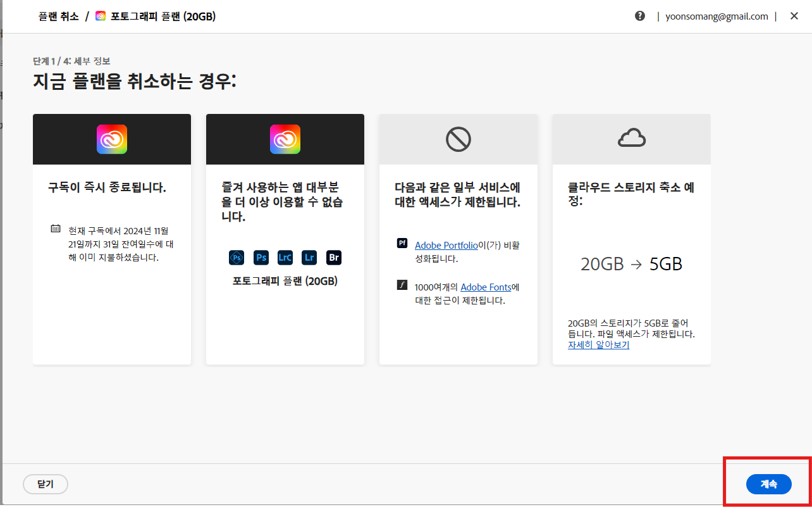Open the Adobe Fonts link
The width and height of the screenshot is (812, 507).
[486, 287]
